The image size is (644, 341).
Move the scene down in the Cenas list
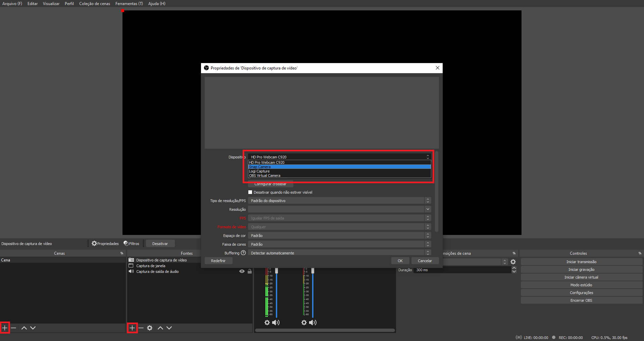pos(33,328)
